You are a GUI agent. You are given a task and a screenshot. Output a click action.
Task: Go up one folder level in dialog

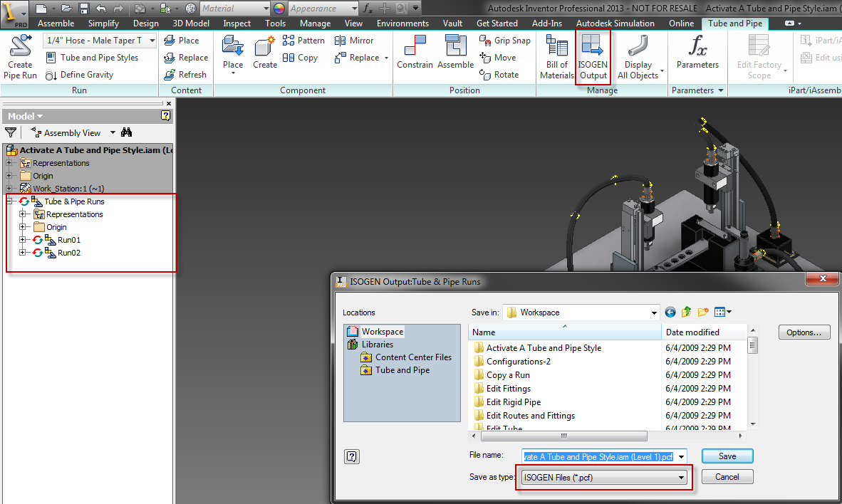[686, 312]
